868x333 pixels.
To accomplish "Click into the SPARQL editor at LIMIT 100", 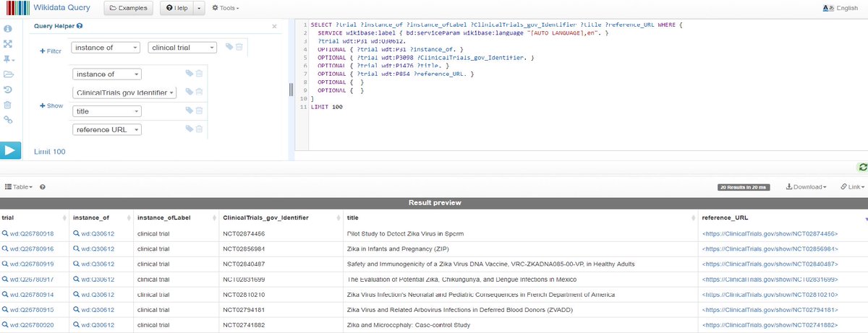I will [x=327, y=107].
